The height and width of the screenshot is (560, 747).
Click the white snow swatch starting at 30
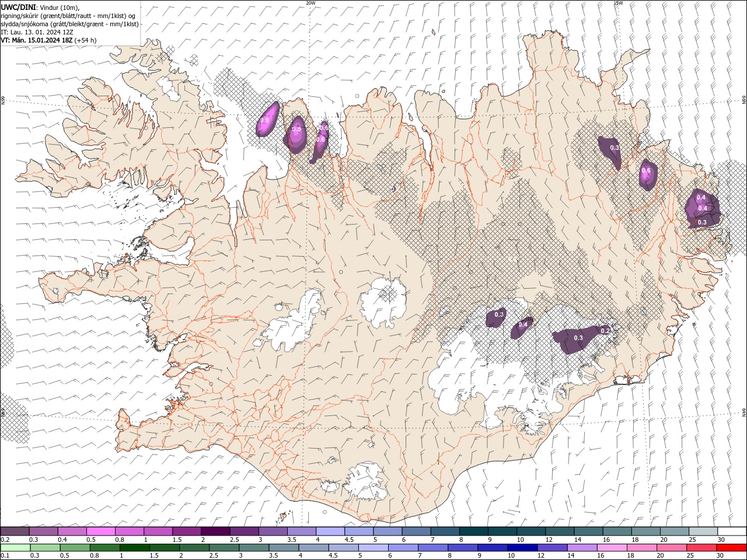coord(731,531)
